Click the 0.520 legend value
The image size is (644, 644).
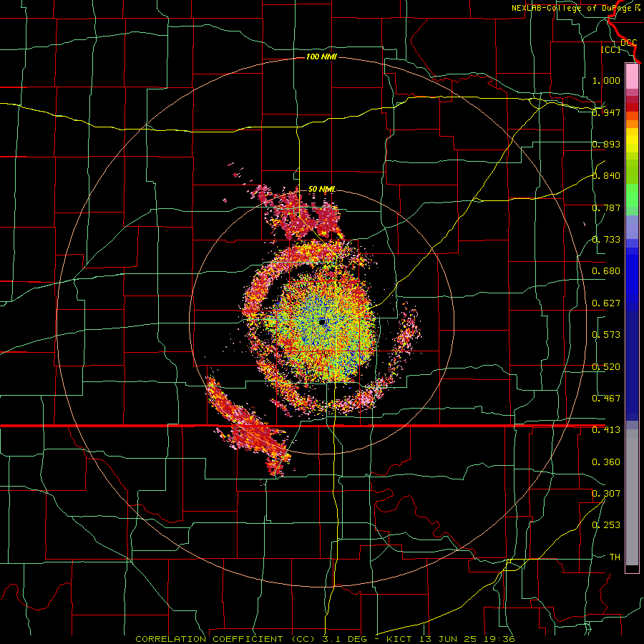(606, 367)
